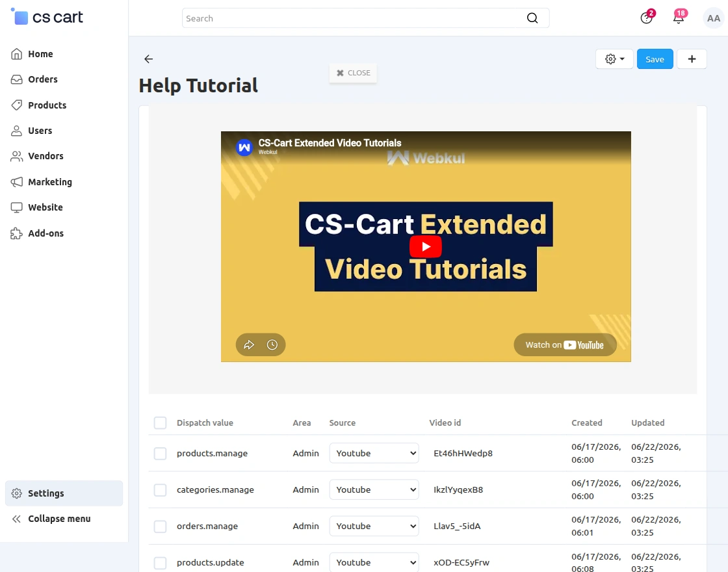The width and height of the screenshot is (728, 572).
Task: Check the products.update row checkbox
Action: [160, 562]
